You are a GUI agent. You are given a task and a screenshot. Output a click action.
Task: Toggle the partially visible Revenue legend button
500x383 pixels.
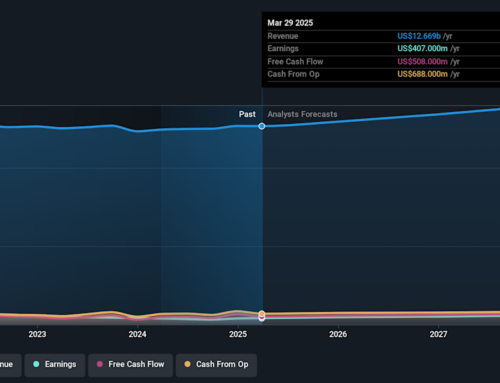[10, 365]
